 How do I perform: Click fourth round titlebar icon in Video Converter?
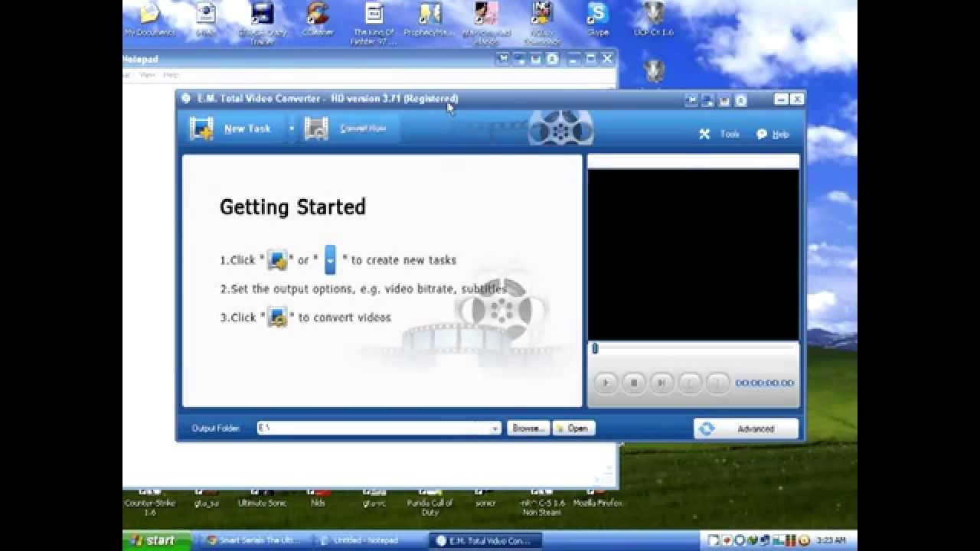[741, 100]
